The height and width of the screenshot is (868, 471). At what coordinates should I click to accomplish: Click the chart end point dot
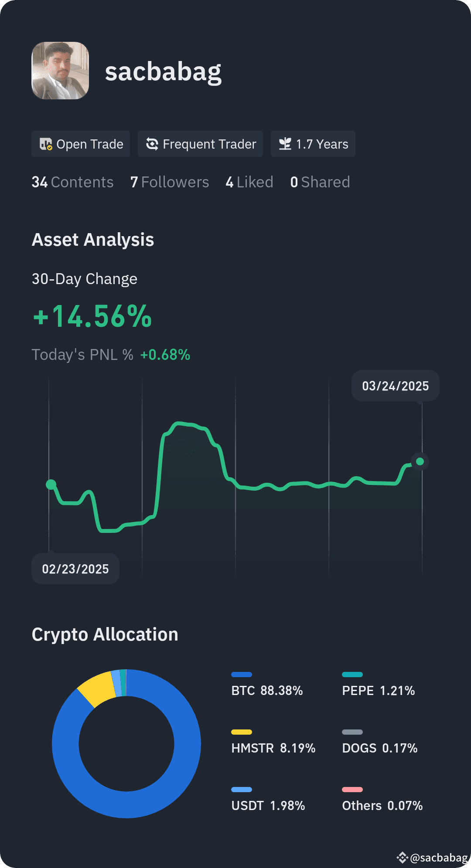point(420,461)
